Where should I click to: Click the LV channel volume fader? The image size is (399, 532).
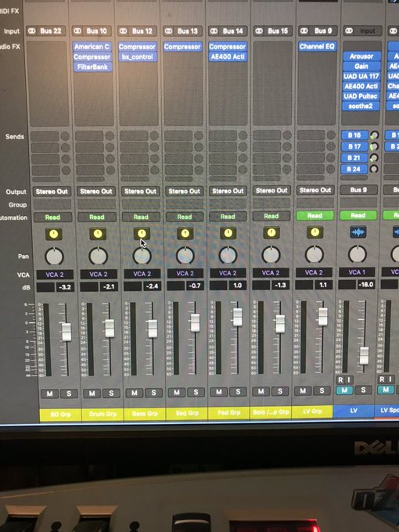(x=364, y=355)
